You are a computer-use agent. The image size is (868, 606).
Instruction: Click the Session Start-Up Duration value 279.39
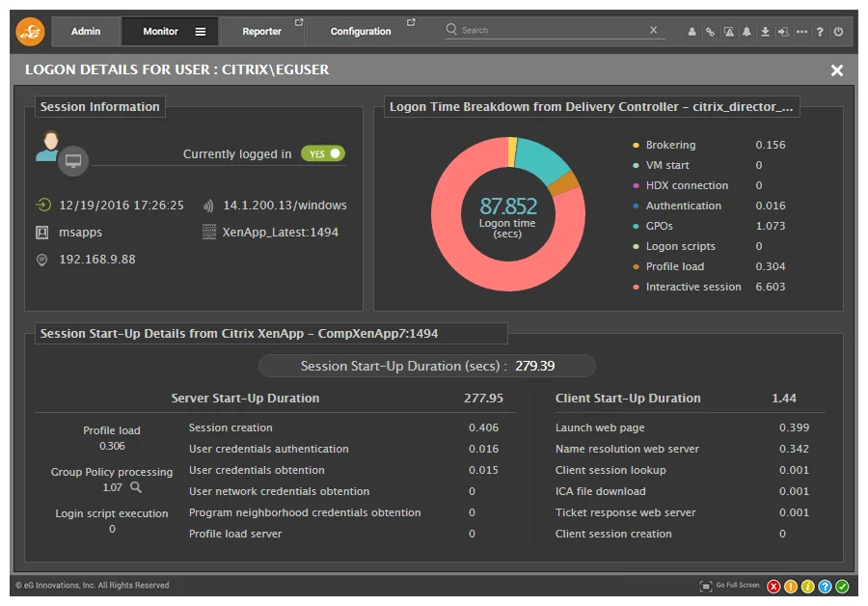click(534, 366)
